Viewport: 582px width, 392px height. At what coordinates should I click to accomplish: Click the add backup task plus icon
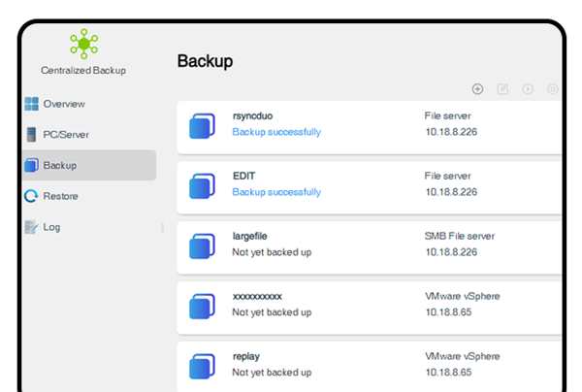[477, 89]
